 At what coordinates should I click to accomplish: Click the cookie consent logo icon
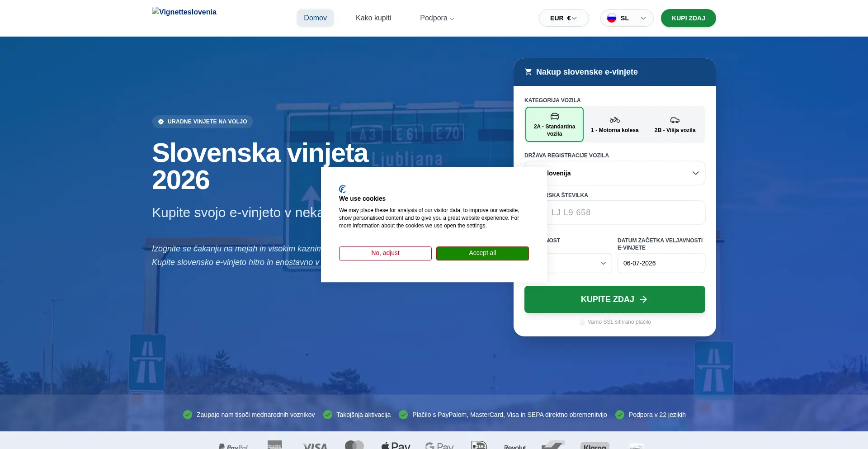tap(343, 189)
